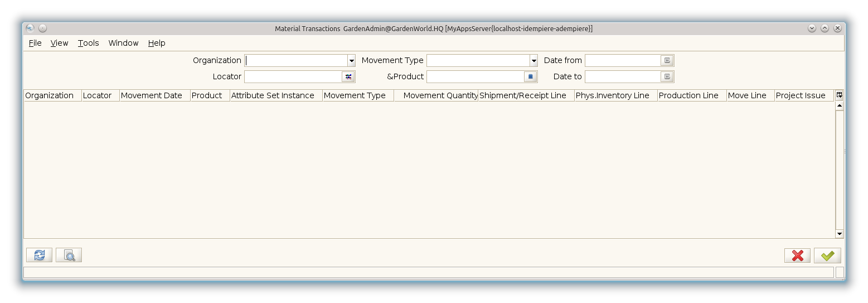The height and width of the screenshot is (303, 868).
Task: Expand the Organization dropdown
Action: [x=351, y=60]
